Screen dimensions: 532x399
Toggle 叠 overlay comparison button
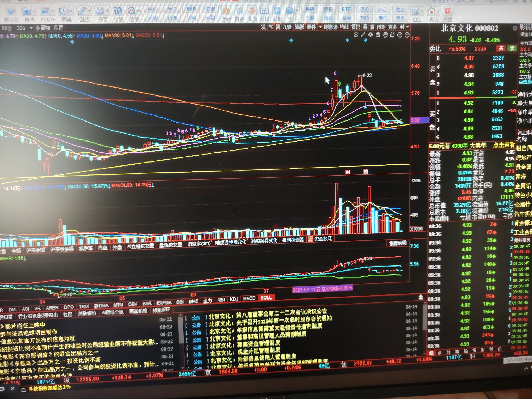click(365, 27)
